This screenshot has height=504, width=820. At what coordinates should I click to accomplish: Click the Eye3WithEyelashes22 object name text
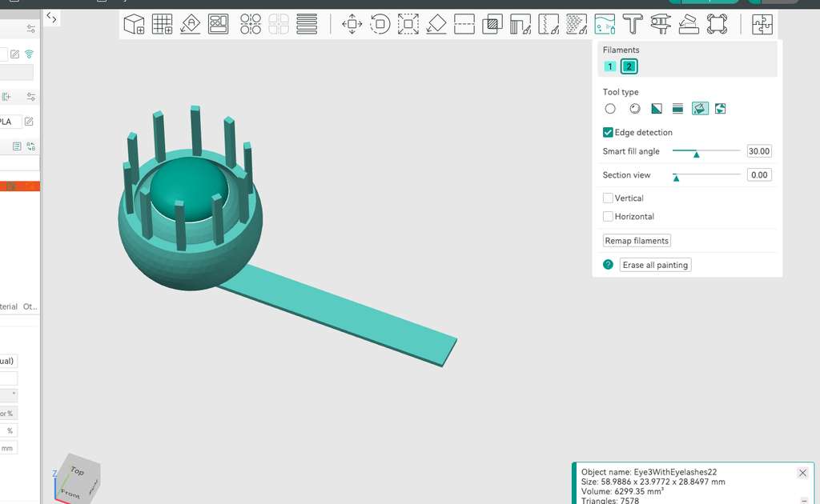(676, 472)
